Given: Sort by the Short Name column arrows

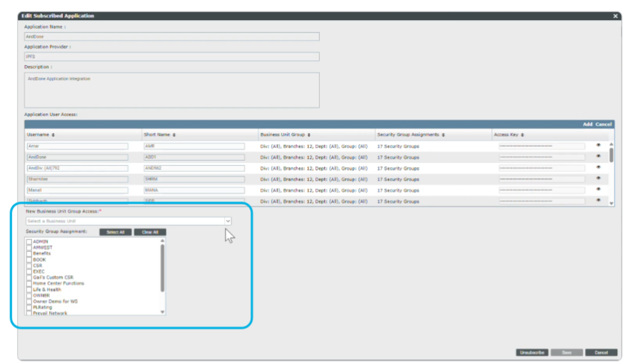Looking at the screenshot, I should pos(174,135).
